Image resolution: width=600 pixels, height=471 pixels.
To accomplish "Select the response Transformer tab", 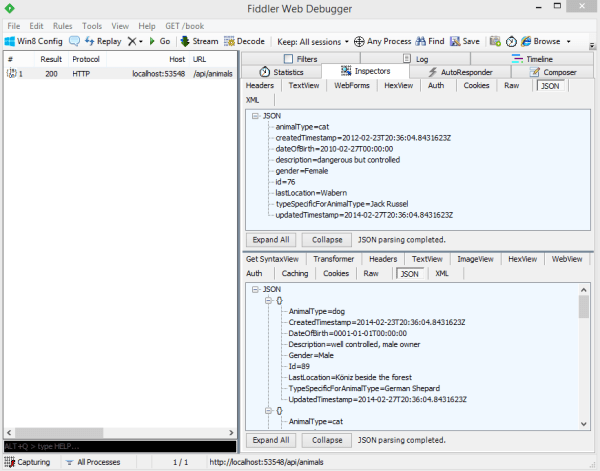I will tap(333, 259).
